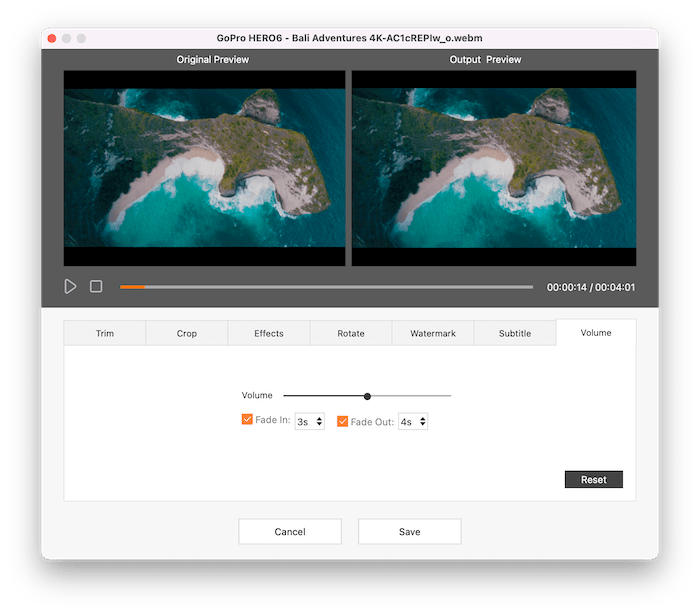Uncheck the Fade In checkbox
The width and height of the screenshot is (700, 614).
[x=247, y=420]
